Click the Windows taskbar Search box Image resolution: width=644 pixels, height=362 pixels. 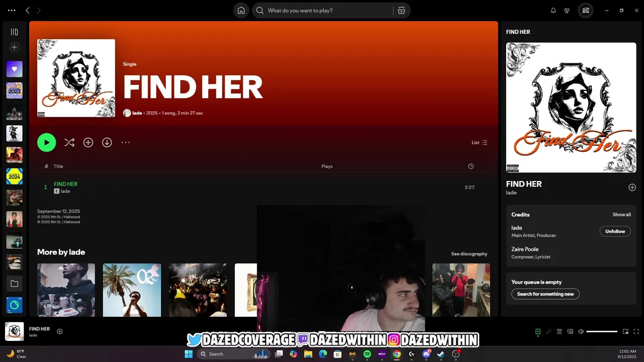pyautogui.click(x=233, y=354)
